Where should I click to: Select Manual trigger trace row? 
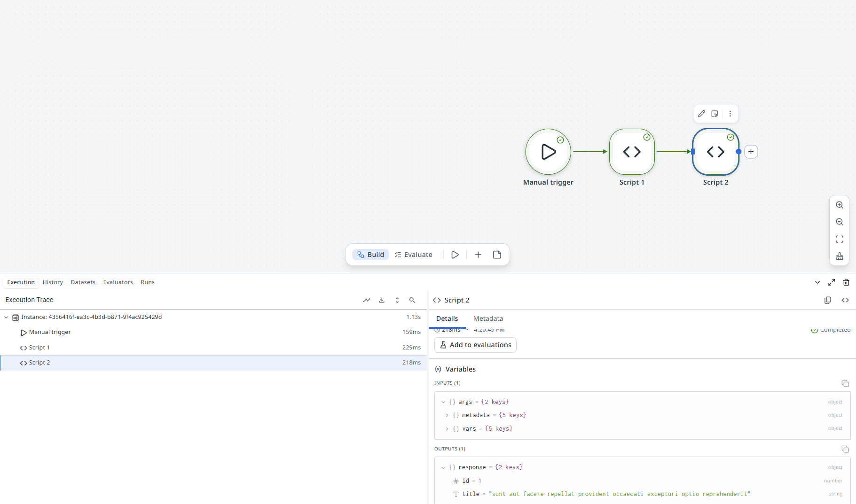click(213, 332)
